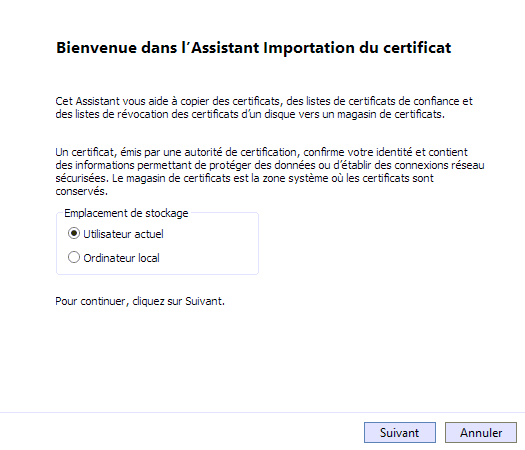The image size is (525, 450).
Task: Click the horizontal separator above the buttons
Action: (262, 412)
